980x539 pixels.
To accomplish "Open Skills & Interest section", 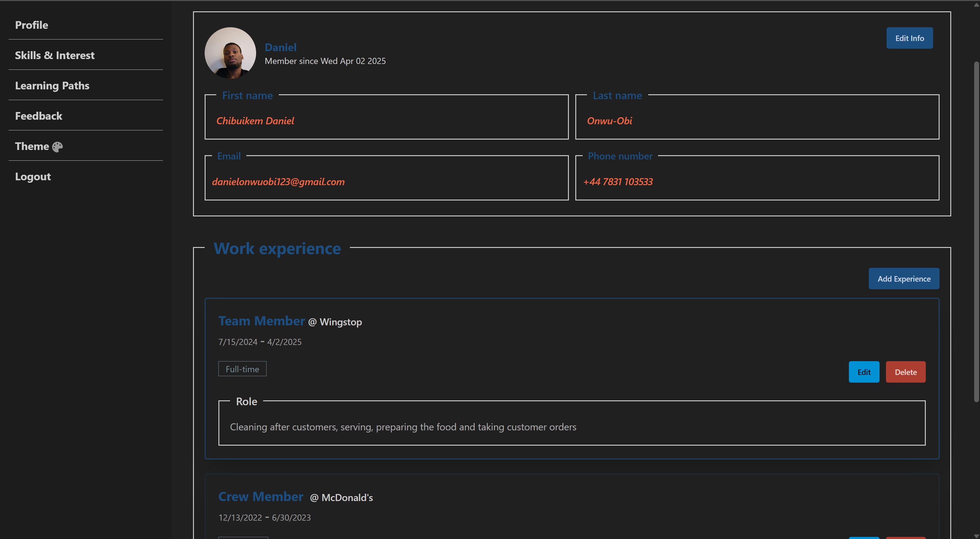I will 55,55.
